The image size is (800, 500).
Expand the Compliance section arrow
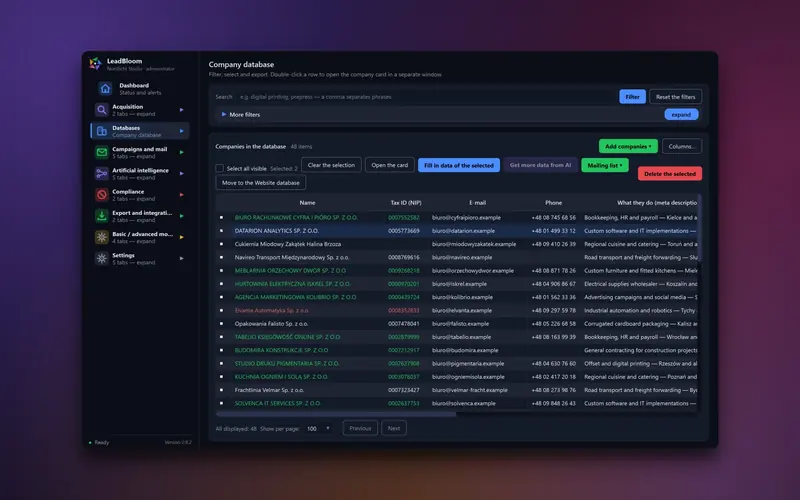click(x=182, y=195)
